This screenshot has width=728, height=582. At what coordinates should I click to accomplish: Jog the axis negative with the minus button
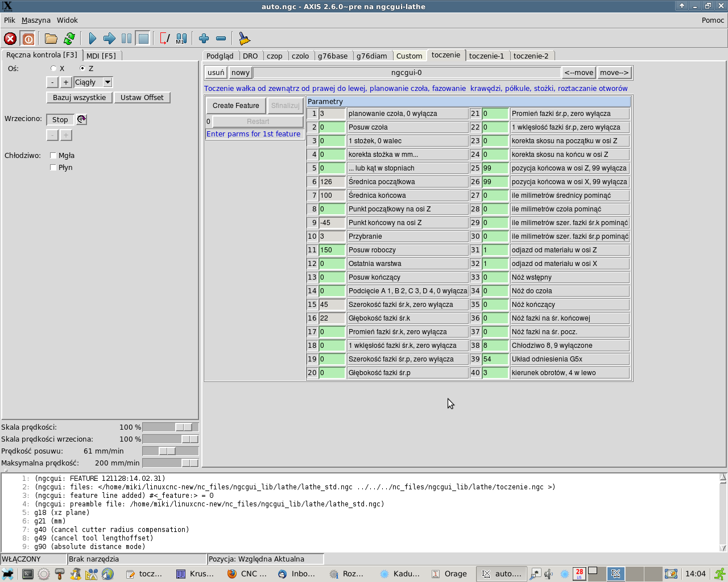52,82
